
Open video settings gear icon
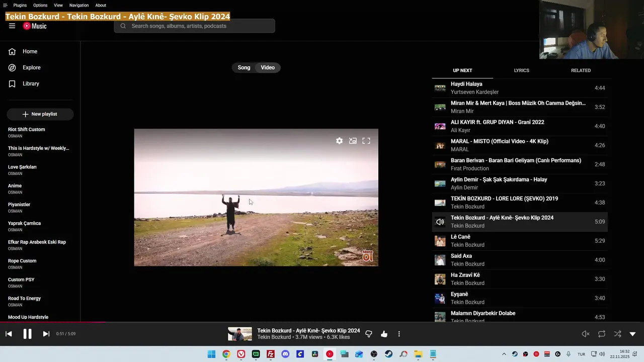pyautogui.click(x=340, y=141)
